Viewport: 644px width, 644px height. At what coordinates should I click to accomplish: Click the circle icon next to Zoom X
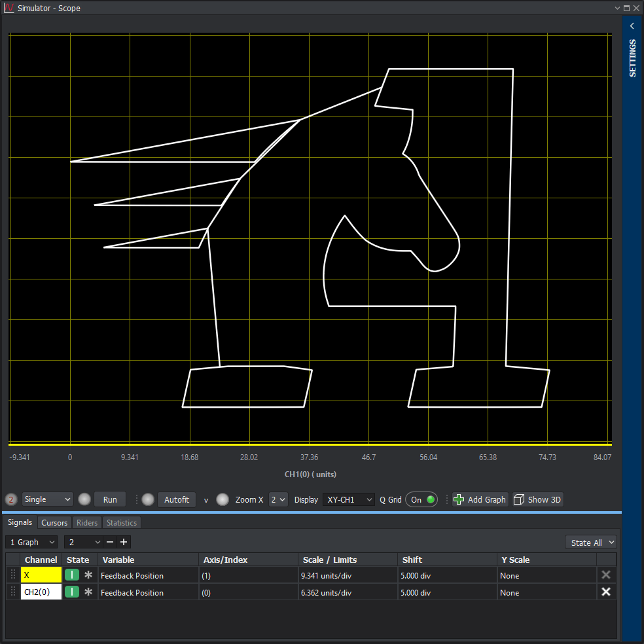[223, 499]
